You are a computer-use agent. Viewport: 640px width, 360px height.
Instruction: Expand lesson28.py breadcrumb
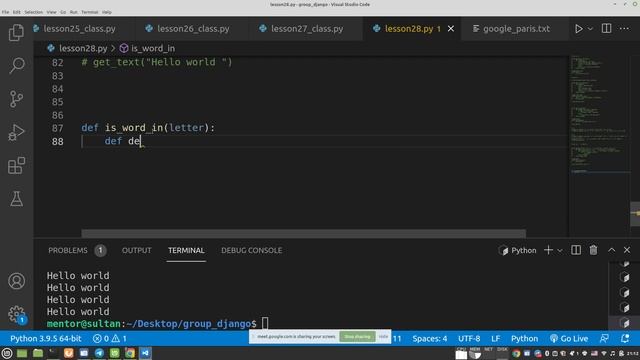point(77,48)
